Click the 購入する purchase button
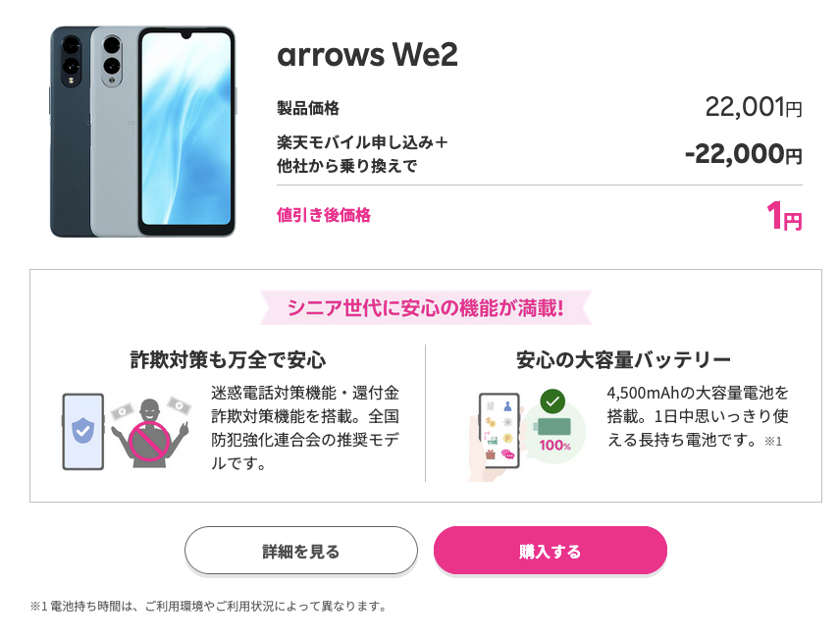This screenshot has width=840, height=640. coord(551,551)
